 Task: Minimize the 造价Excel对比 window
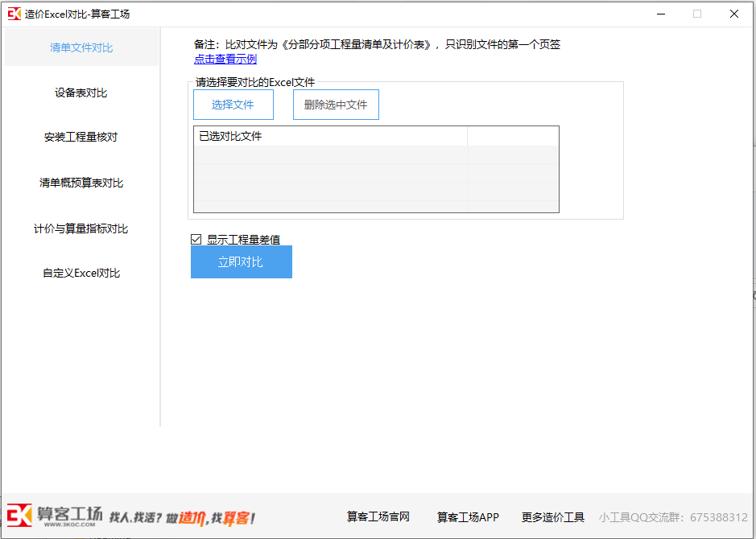660,14
